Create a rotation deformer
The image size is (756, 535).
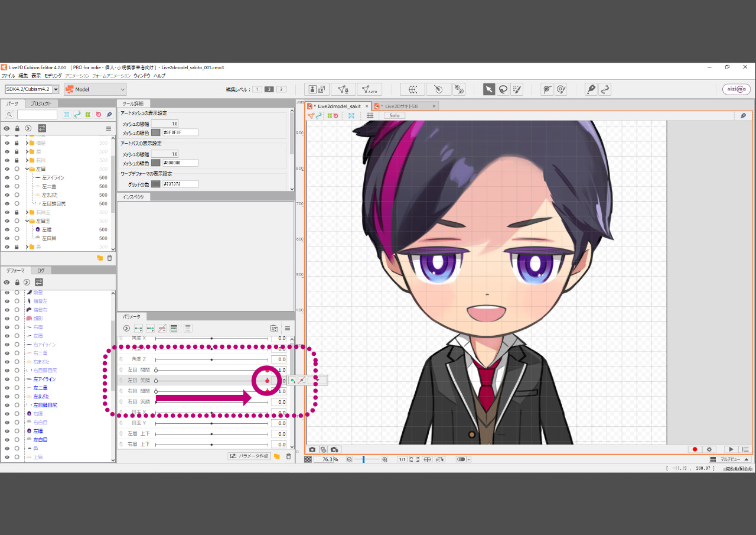pos(438,89)
